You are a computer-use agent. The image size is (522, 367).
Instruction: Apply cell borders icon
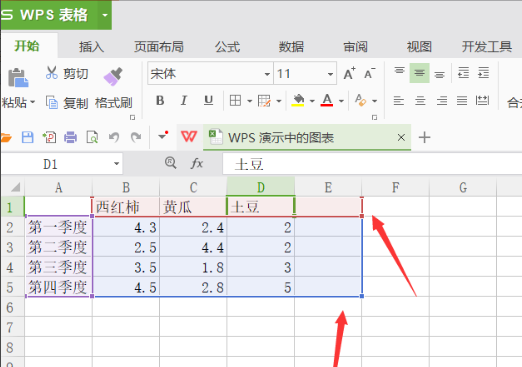tap(235, 100)
